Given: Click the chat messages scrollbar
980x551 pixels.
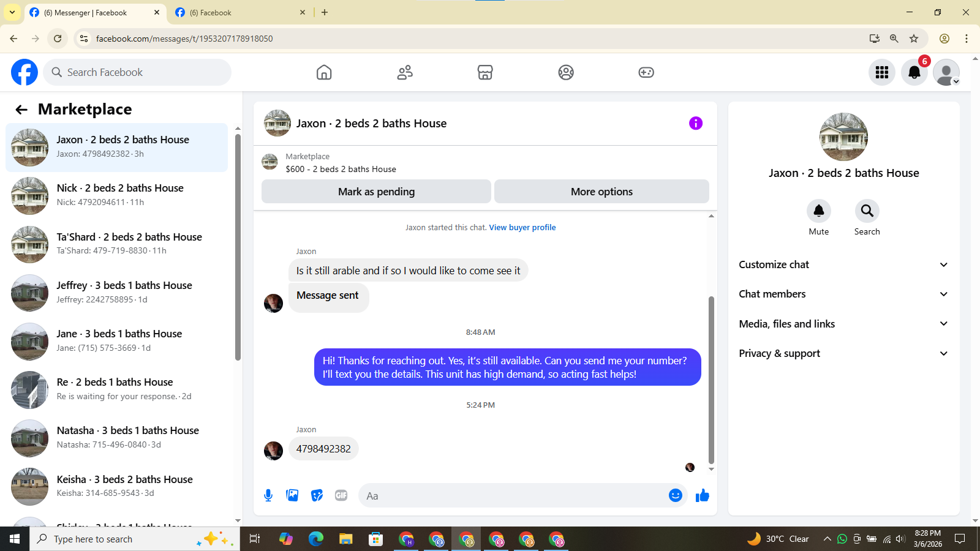Looking at the screenshot, I should [x=711, y=380].
